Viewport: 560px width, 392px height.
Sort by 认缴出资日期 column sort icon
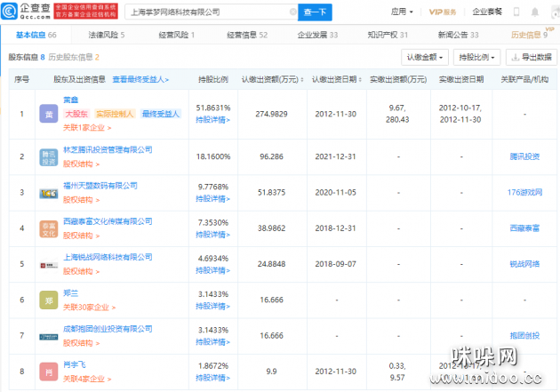coord(360,80)
